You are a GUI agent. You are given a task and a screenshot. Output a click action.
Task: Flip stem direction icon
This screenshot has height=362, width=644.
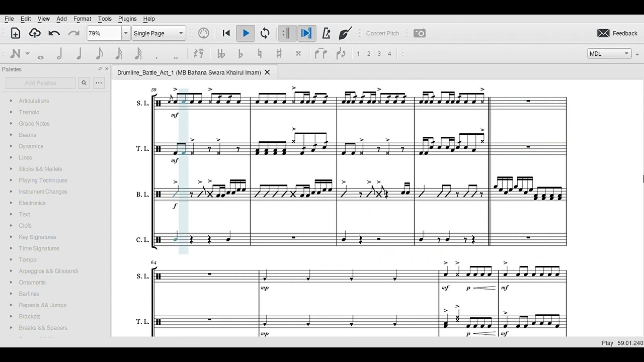point(341,54)
